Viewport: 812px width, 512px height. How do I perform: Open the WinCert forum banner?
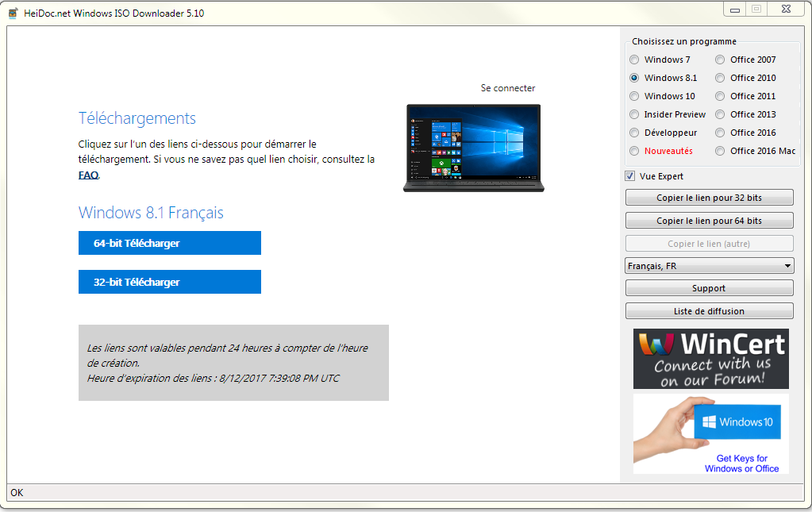(711, 359)
